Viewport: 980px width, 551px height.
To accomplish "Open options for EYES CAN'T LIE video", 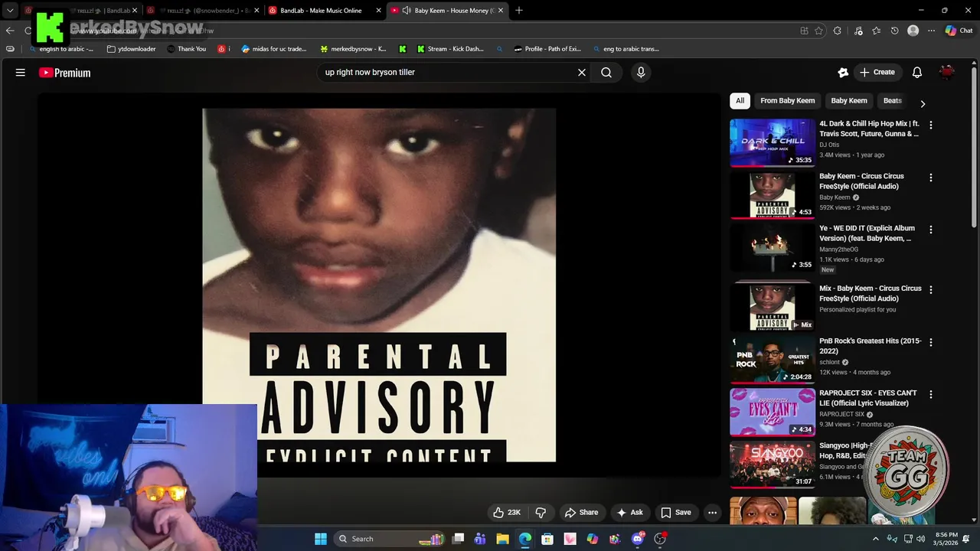I will point(931,395).
